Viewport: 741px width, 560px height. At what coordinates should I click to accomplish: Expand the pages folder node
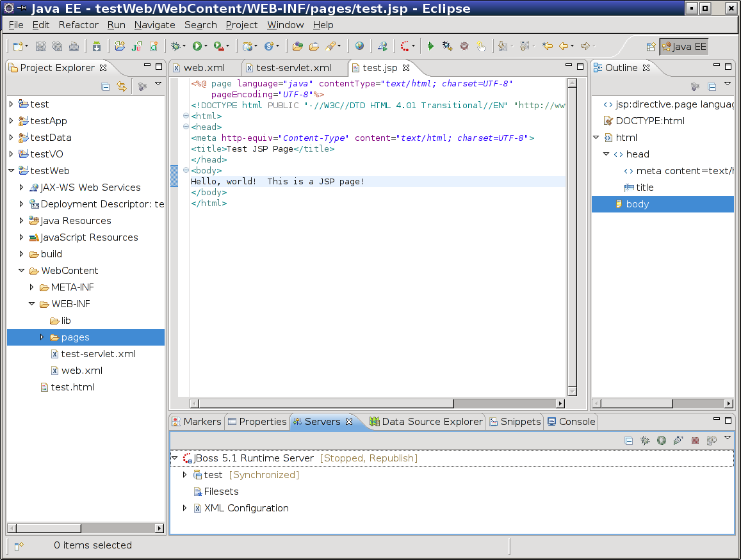[42, 337]
